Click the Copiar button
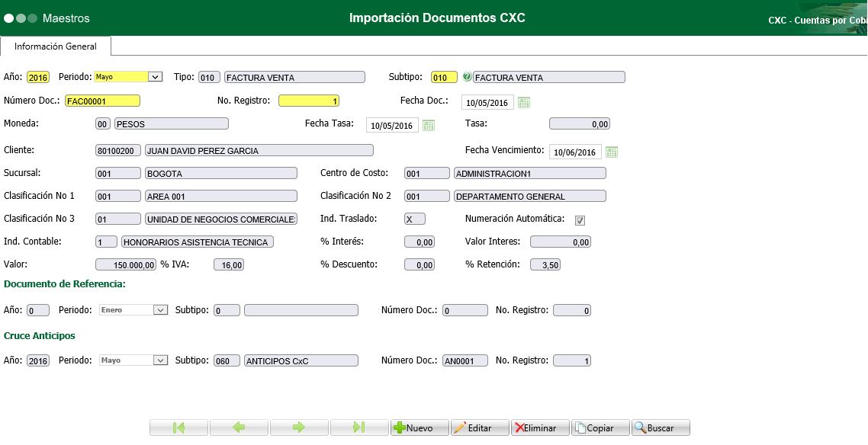868x445 pixels. pyautogui.click(x=600, y=427)
